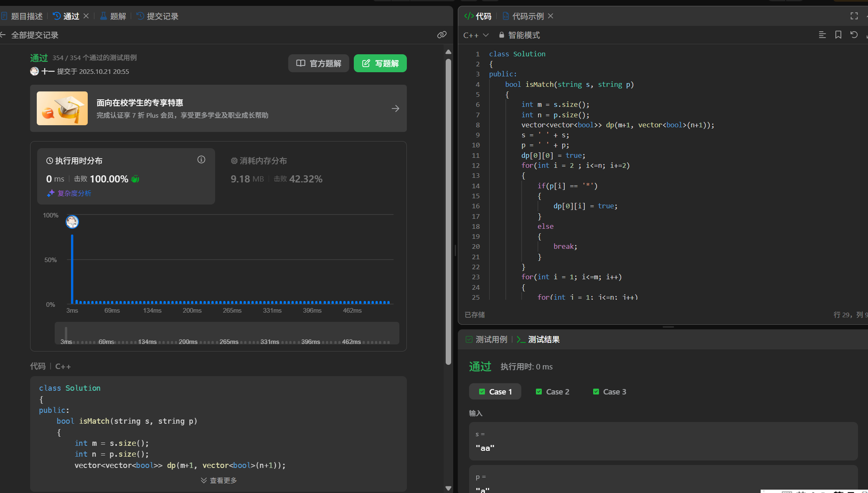Image resolution: width=868 pixels, height=493 pixels.
Task: Click the format code icon
Action: [822, 35]
